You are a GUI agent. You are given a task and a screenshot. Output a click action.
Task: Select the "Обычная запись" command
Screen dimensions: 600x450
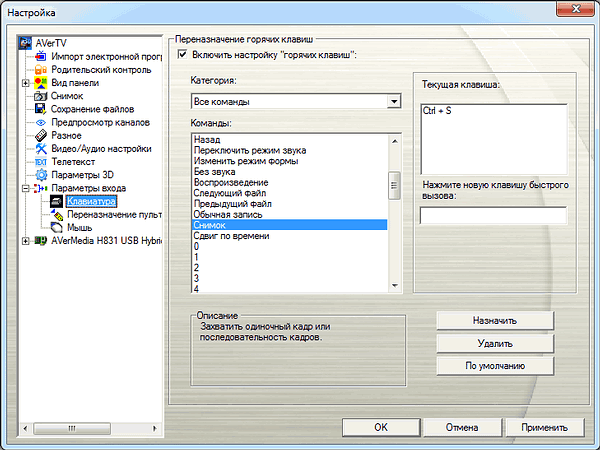tap(290, 214)
